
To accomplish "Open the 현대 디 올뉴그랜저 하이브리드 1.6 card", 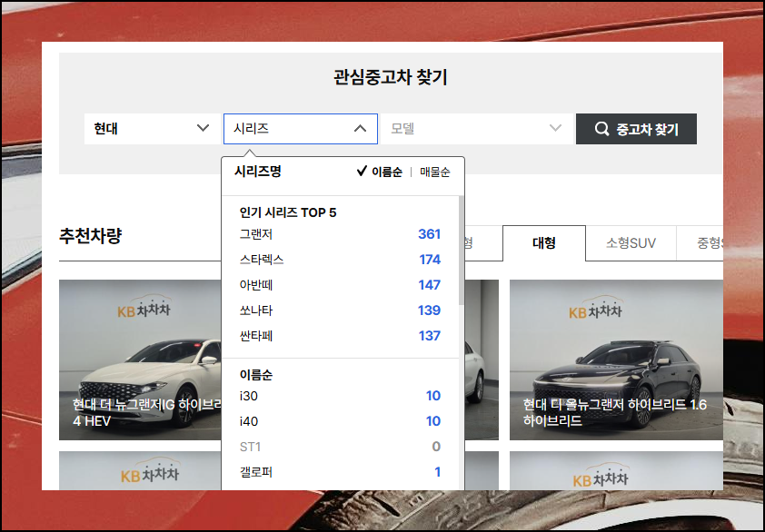I will coord(616,360).
